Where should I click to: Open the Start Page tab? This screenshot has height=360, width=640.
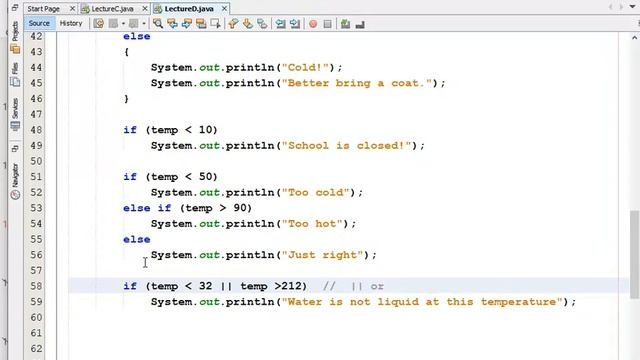tap(44, 9)
